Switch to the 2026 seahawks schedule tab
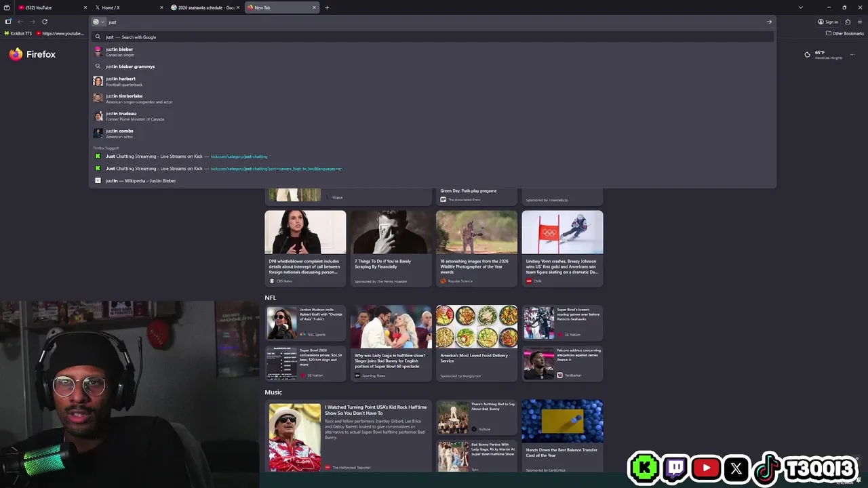 pyautogui.click(x=205, y=7)
